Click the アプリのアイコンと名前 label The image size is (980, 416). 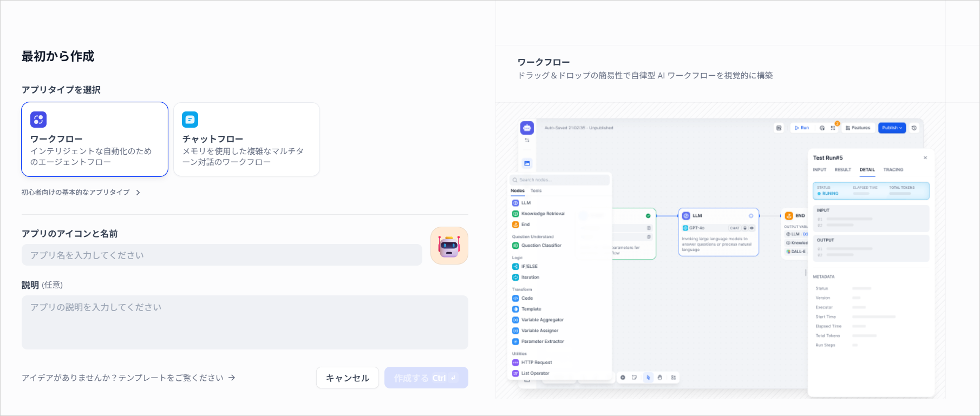coord(70,234)
